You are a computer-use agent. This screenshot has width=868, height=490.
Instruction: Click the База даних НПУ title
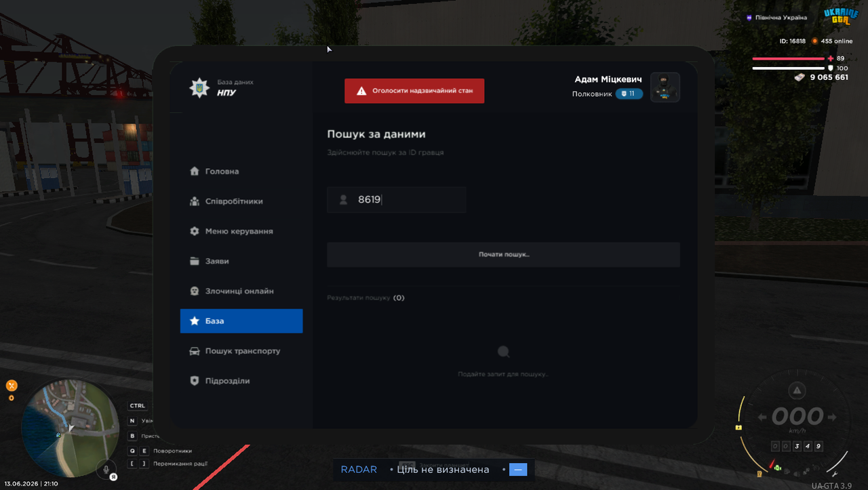coord(235,87)
